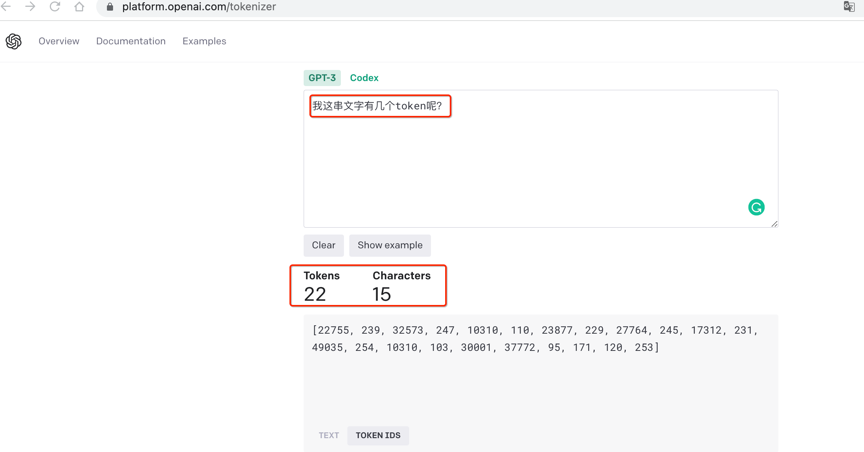864x452 pixels.
Task: Click the browser back arrow
Action: coord(6,7)
